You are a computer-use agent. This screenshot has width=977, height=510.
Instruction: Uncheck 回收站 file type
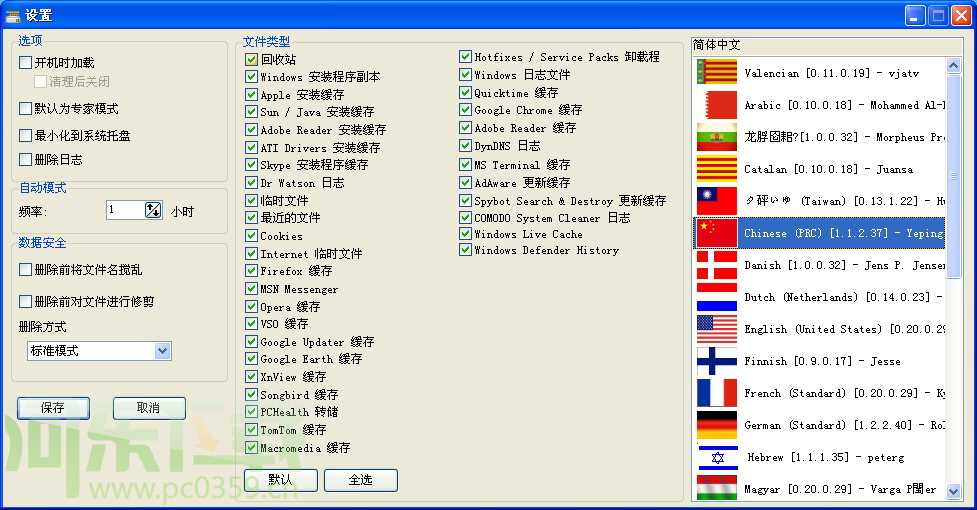[251, 59]
